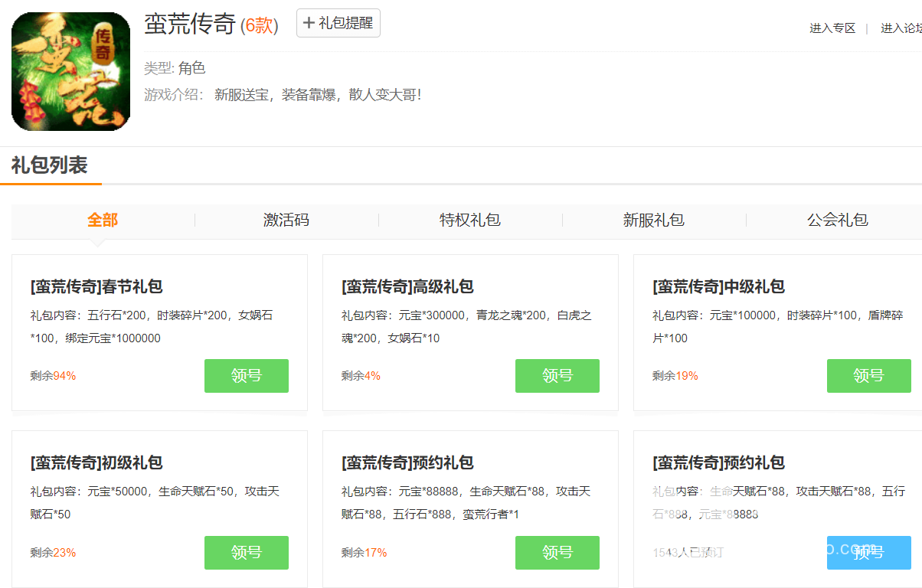
Task: Open the 进入论坛 link
Action: (901, 28)
